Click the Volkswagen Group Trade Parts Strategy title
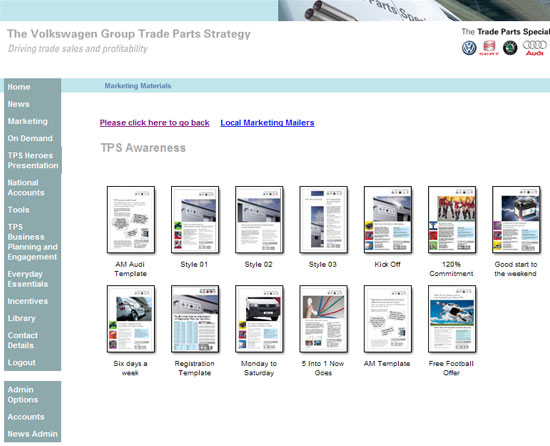 129,34
